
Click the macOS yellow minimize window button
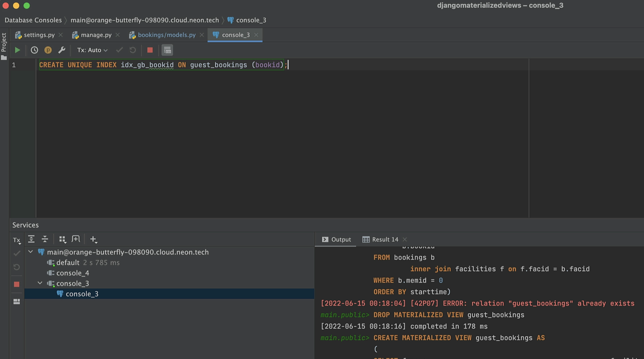pyautogui.click(x=16, y=5)
